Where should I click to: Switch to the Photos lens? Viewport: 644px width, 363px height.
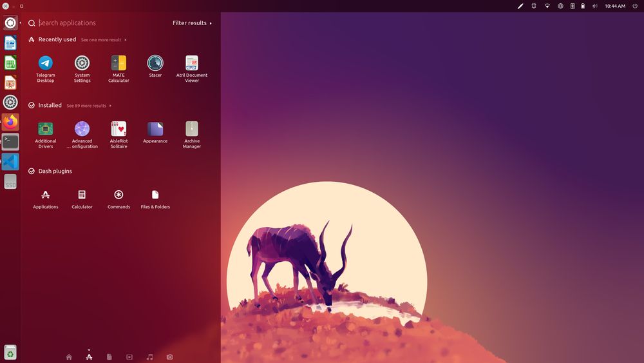tap(169, 357)
